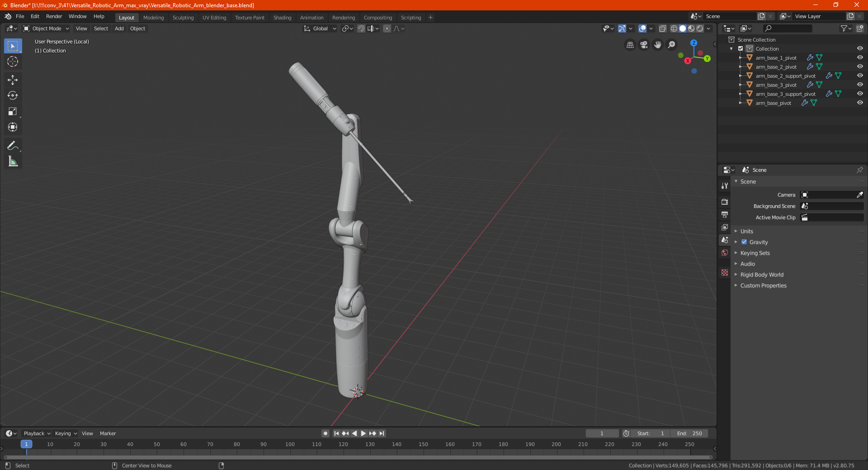Activate the Rotate tool
Viewport: 868px width, 470px height.
[13, 96]
